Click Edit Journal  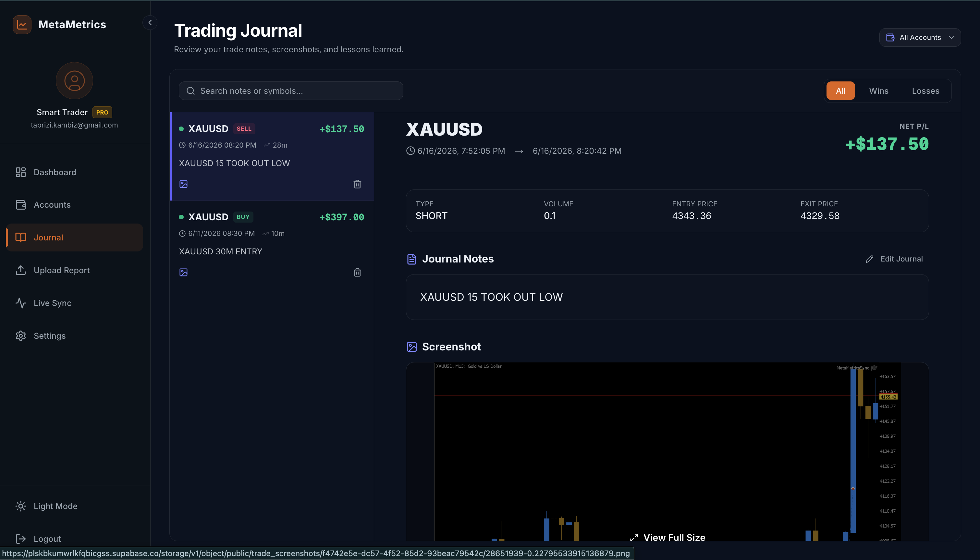894,259
